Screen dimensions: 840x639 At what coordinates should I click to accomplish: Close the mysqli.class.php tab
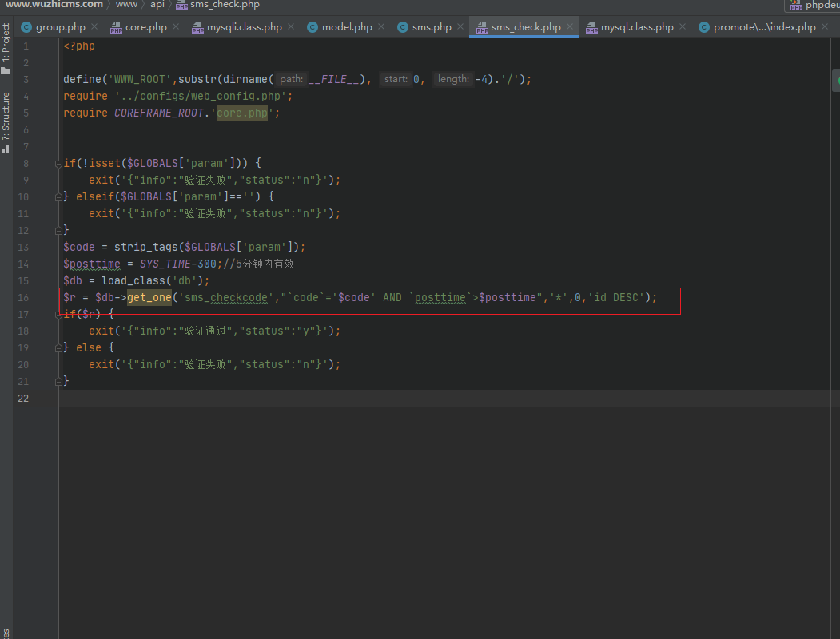tap(291, 26)
